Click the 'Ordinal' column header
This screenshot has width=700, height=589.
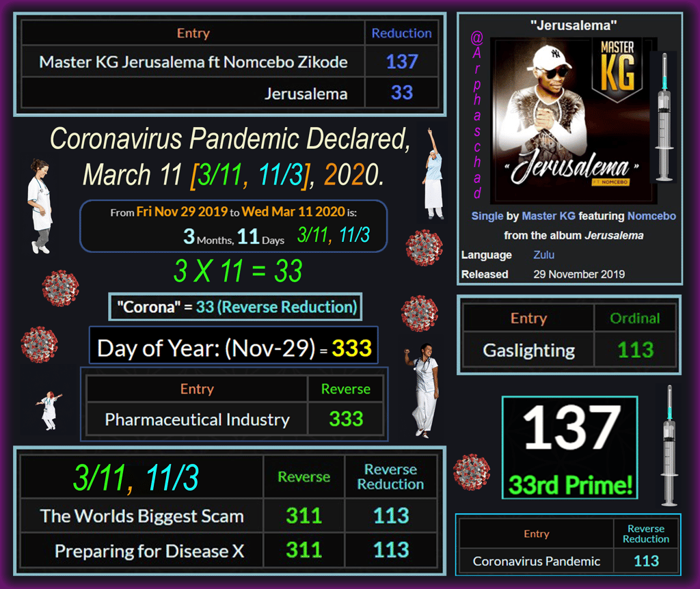tap(635, 318)
